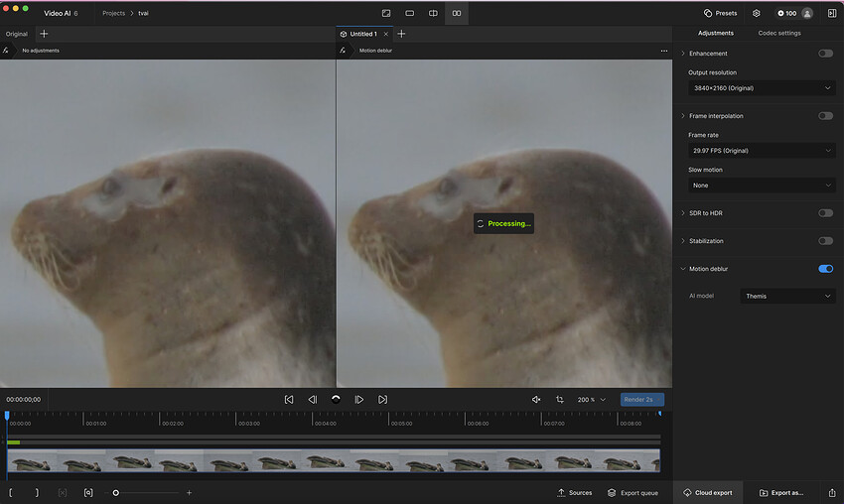
Task: Collapse the right sidebar panel icon
Action: [831, 13]
